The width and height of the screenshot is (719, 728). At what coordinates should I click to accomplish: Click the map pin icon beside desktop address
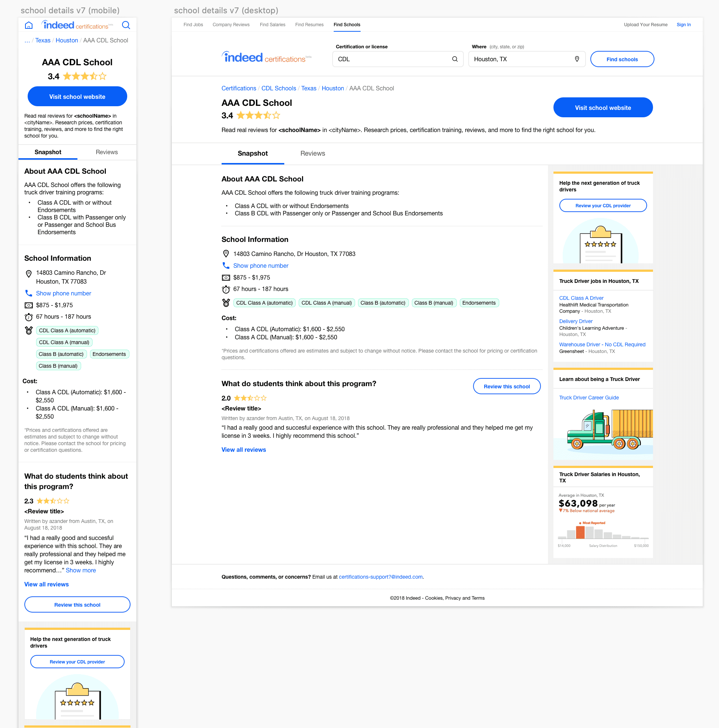click(226, 254)
